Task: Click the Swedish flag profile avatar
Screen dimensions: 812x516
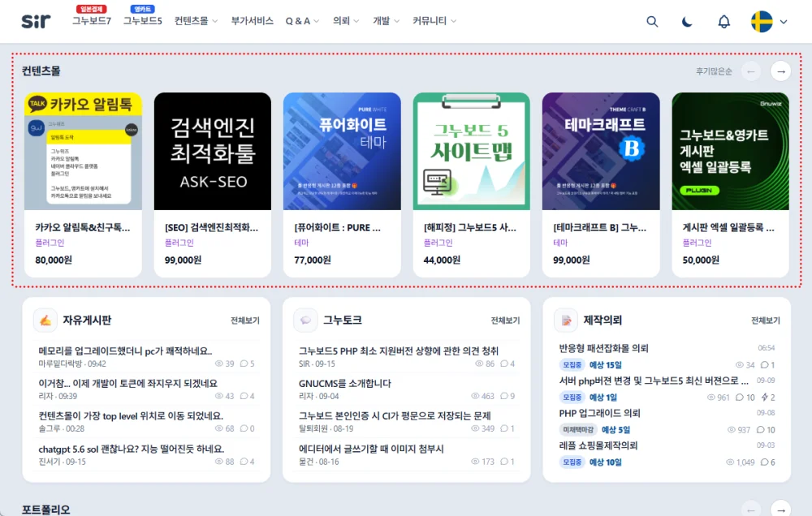Action: click(x=762, y=21)
